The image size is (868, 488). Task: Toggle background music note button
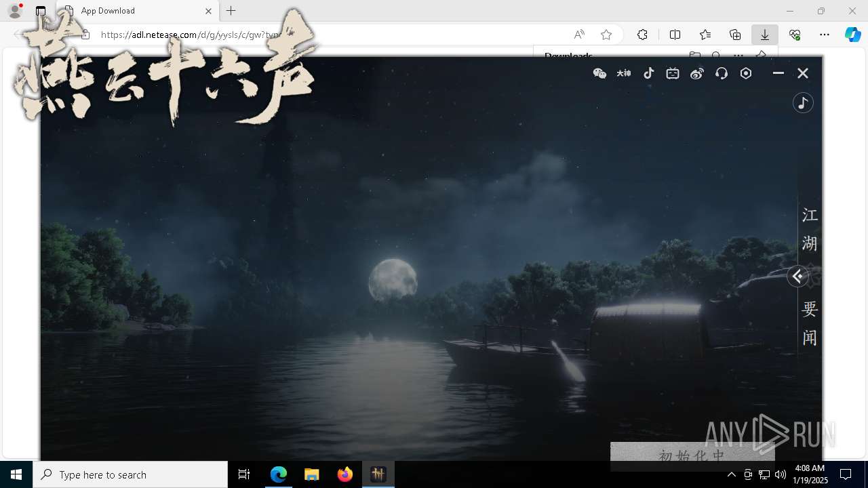[803, 103]
